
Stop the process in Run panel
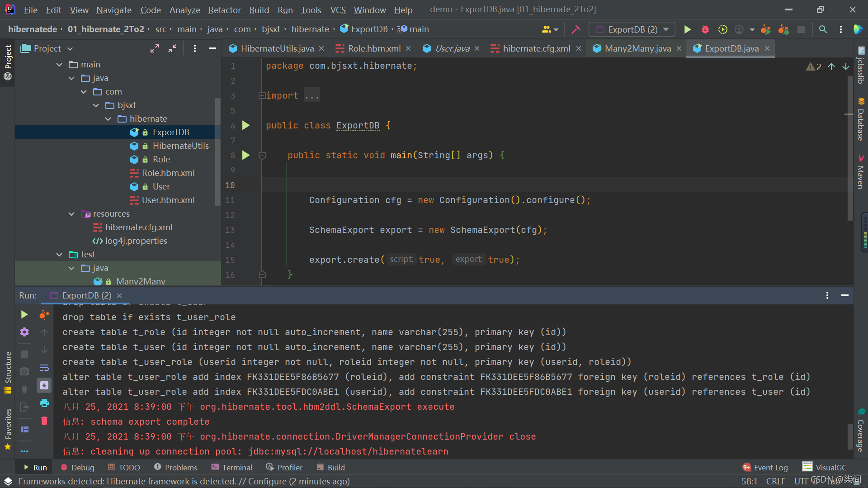(24, 354)
